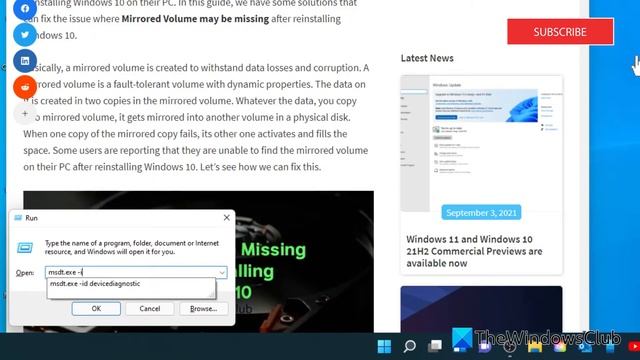Open Windows 11 Commercial Previews article link
This screenshot has width=640, height=360.
[474, 251]
